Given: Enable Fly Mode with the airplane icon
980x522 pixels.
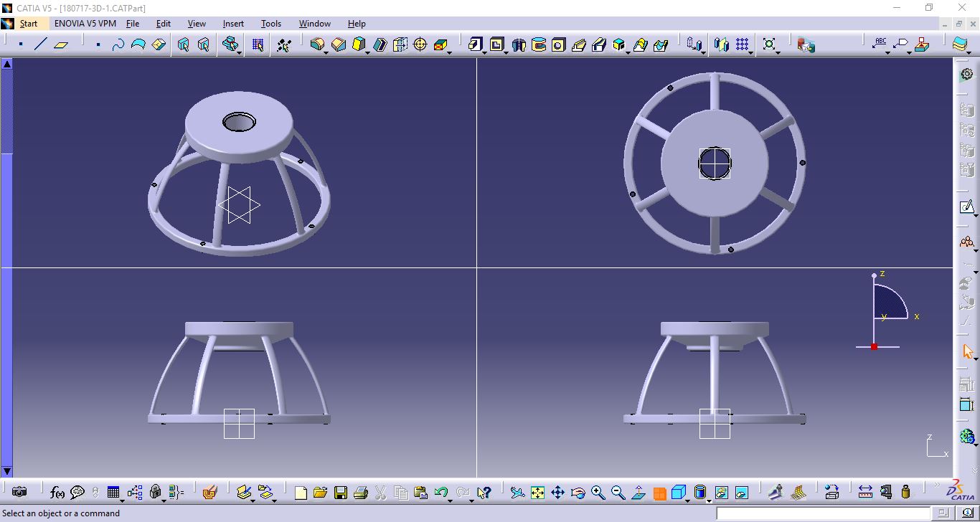Looking at the screenshot, I should (518, 492).
